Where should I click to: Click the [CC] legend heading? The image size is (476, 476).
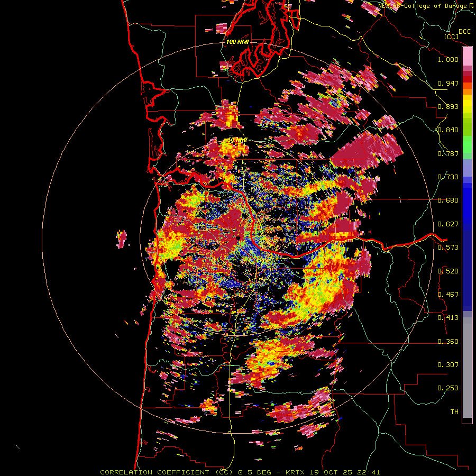(x=452, y=36)
